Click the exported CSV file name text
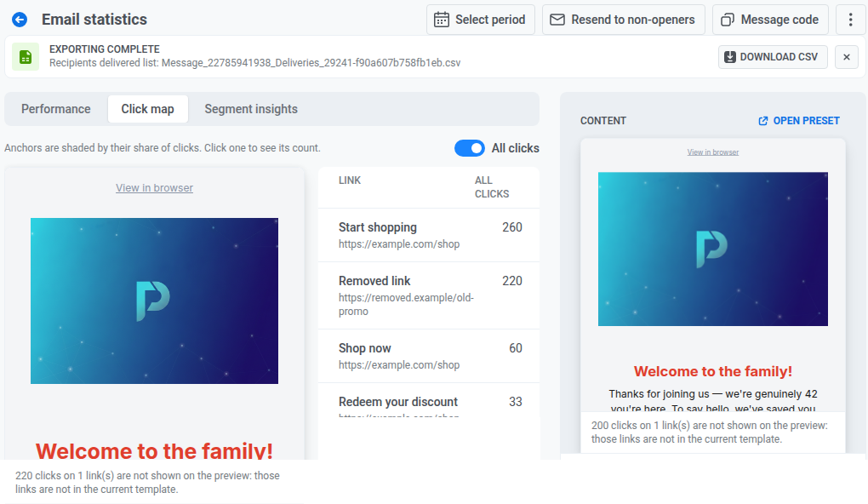 pyautogui.click(x=311, y=63)
